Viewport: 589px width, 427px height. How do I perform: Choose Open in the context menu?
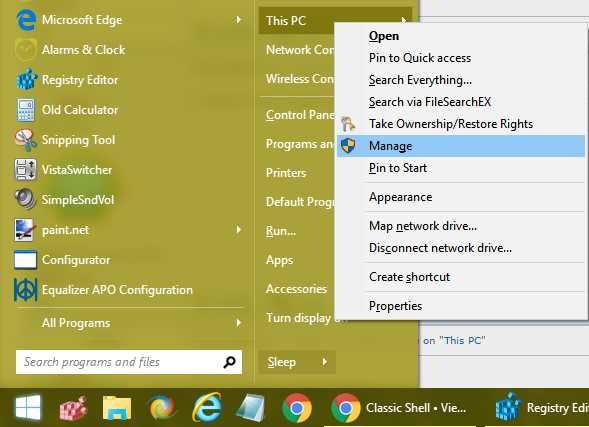(x=461, y=36)
